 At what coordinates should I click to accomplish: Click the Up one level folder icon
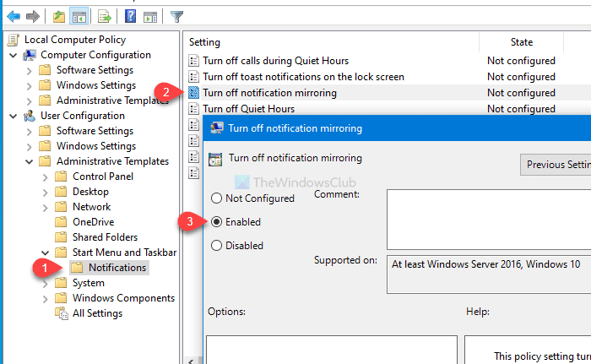pos(57,15)
